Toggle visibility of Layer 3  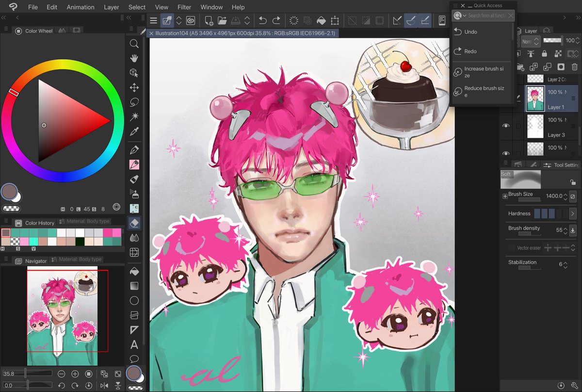pos(506,126)
